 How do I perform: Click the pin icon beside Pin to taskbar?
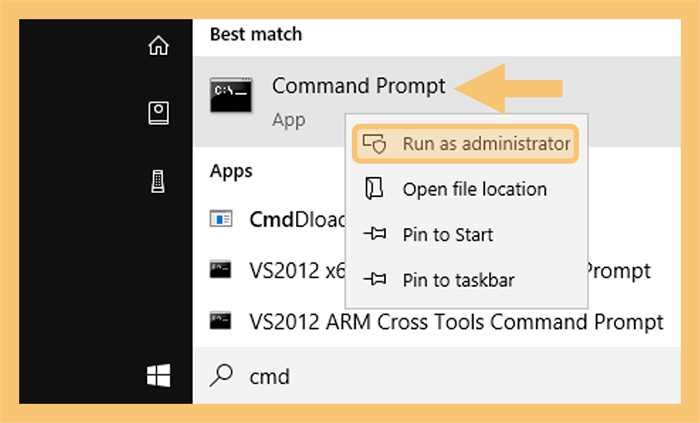[375, 279]
